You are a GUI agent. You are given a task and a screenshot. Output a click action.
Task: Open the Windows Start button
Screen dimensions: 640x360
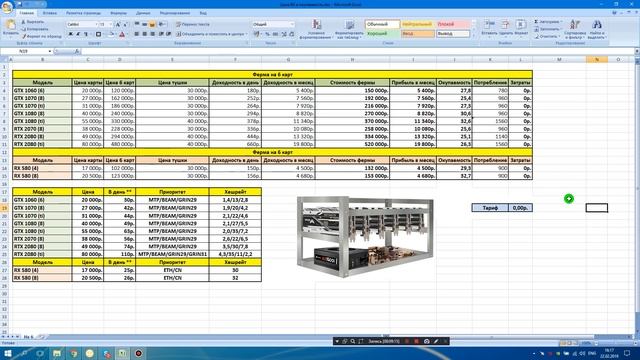[x=7, y=353]
